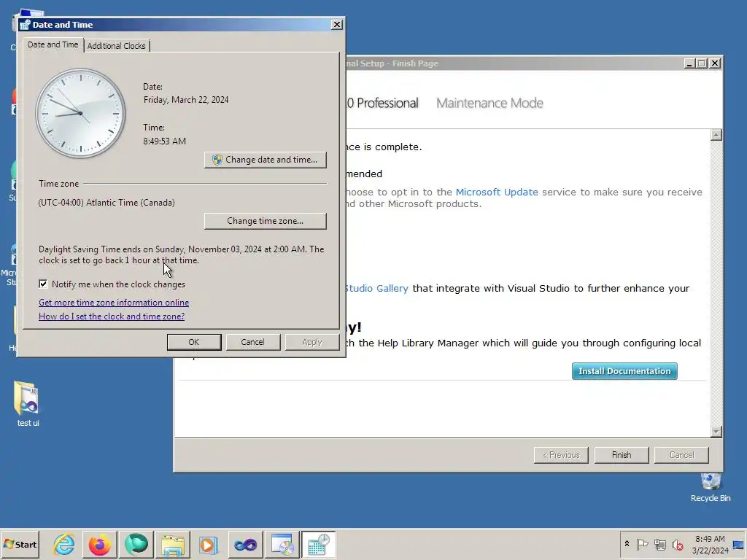Screen dimensions: 747x560
Task: Switch to the Additional Clocks tab
Action: tap(116, 46)
